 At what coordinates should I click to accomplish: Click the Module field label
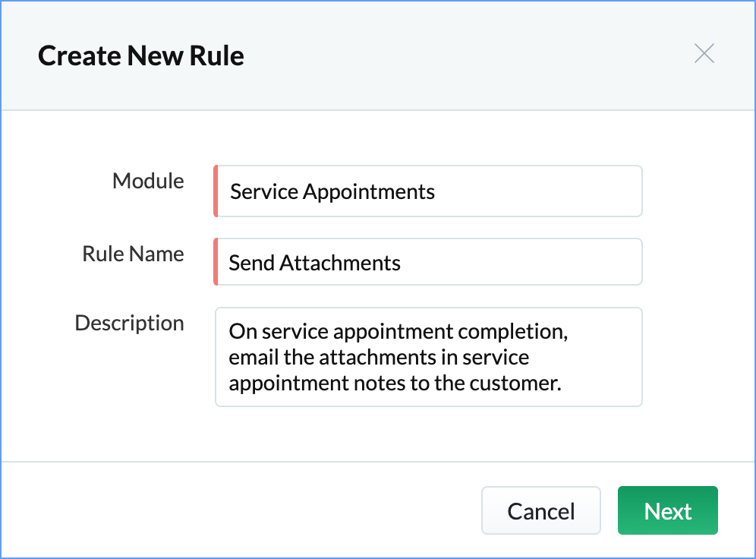point(148,182)
